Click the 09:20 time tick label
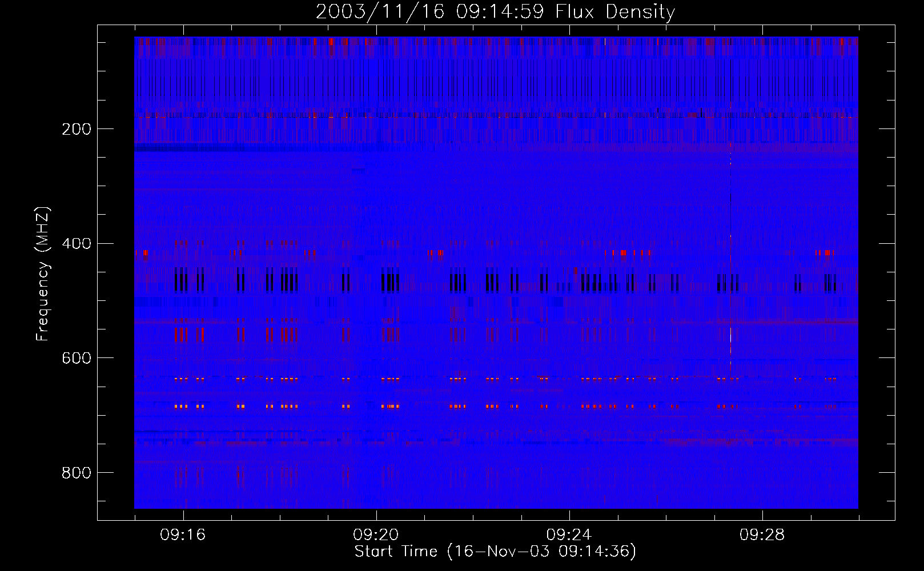 point(376,535)
